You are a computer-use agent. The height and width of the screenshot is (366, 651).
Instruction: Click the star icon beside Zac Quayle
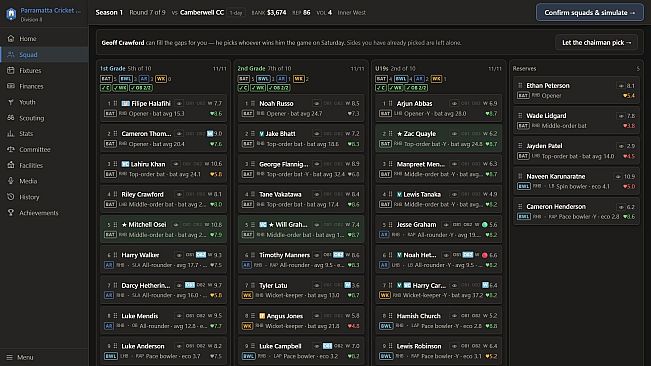pos(399,134)
